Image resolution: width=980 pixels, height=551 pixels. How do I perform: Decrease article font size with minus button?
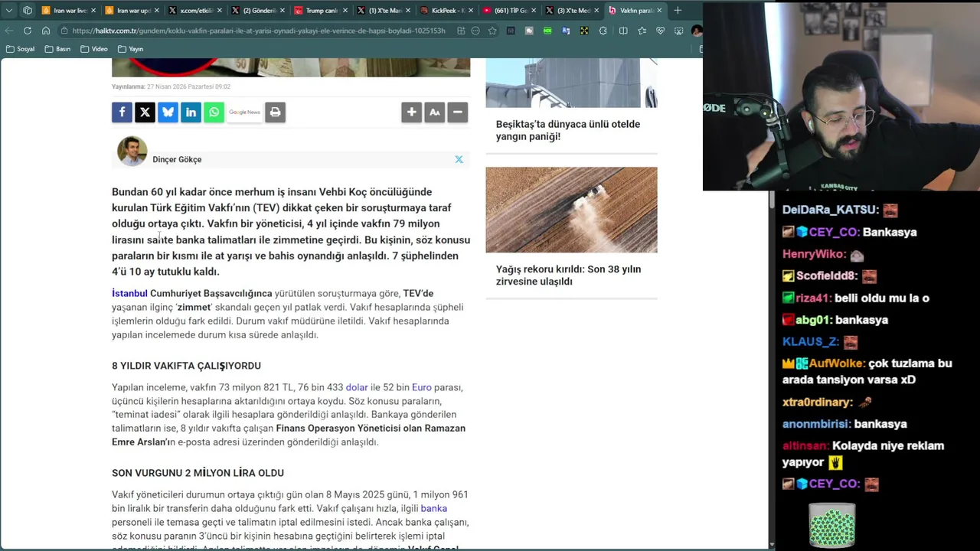pyautogui.click(x=457, y=112)
